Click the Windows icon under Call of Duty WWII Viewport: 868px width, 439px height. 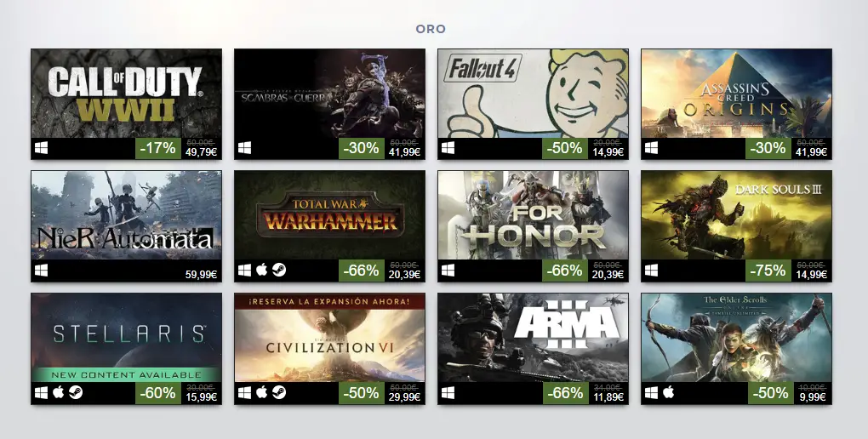[42, 148]
